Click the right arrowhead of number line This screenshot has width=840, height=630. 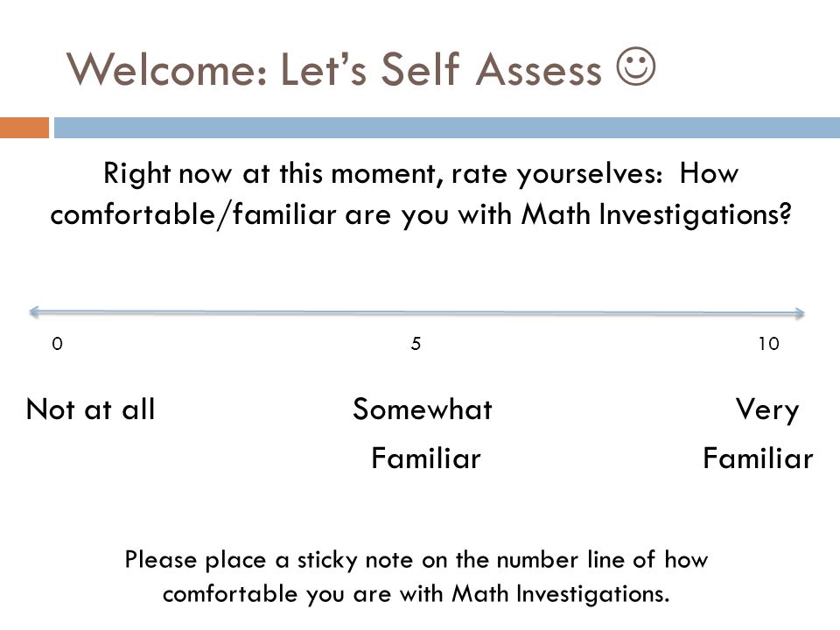tap(799, 313)
